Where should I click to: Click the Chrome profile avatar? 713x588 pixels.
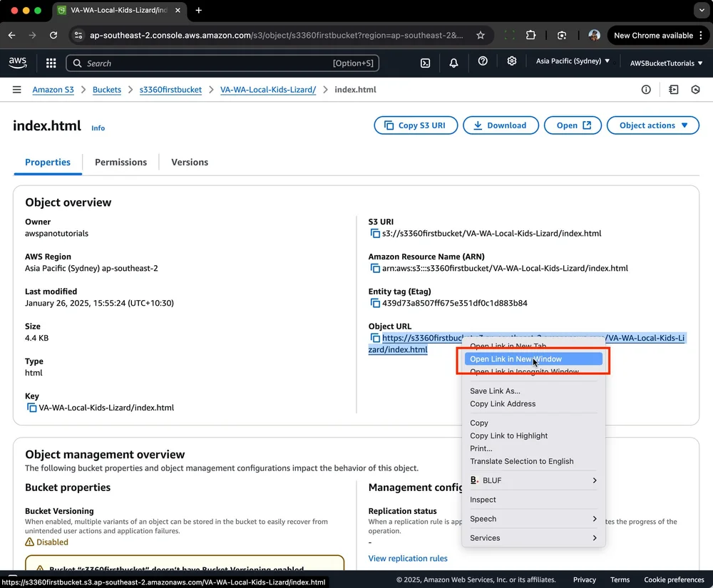[594, 36]
